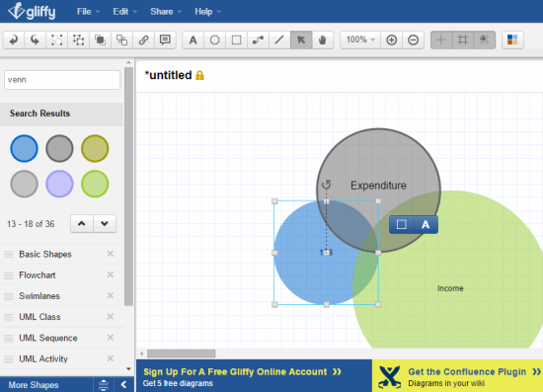
Task: Expand the Flowchart library
Action: pyautogui.click(x=38, y=274)
